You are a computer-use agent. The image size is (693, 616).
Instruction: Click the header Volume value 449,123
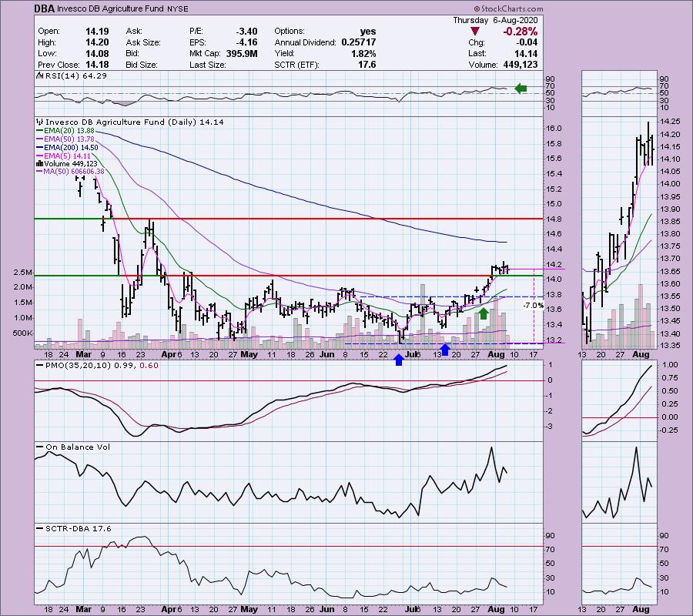point(521,65)
